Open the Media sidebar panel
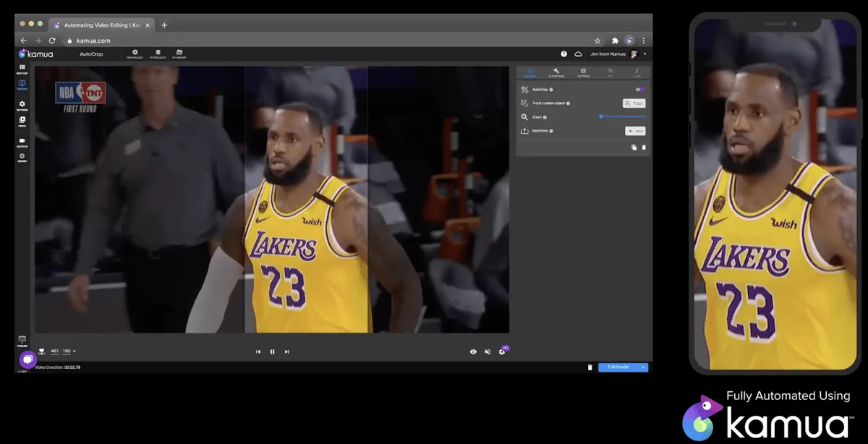The width and height of the screenshot is (868, 444). tap(22, 121)
